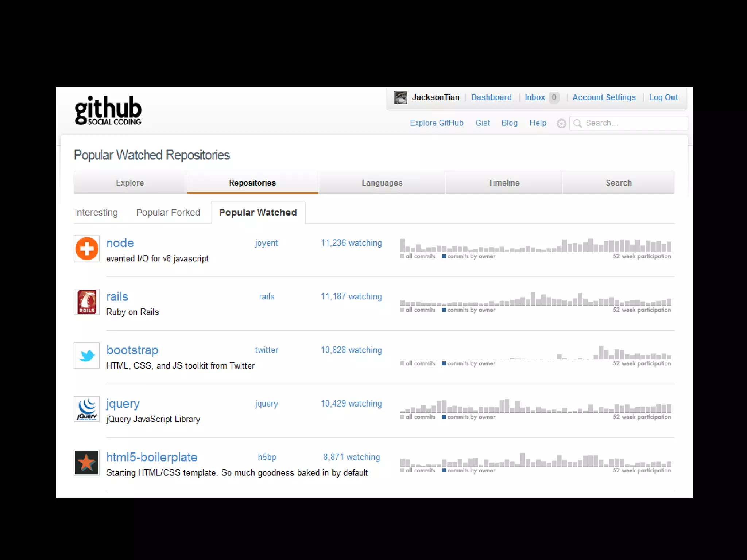Click the Twitter bird bootstrap icon
Image resolution: width=747 pixels, height=560 pixels.
pos(87,355)
